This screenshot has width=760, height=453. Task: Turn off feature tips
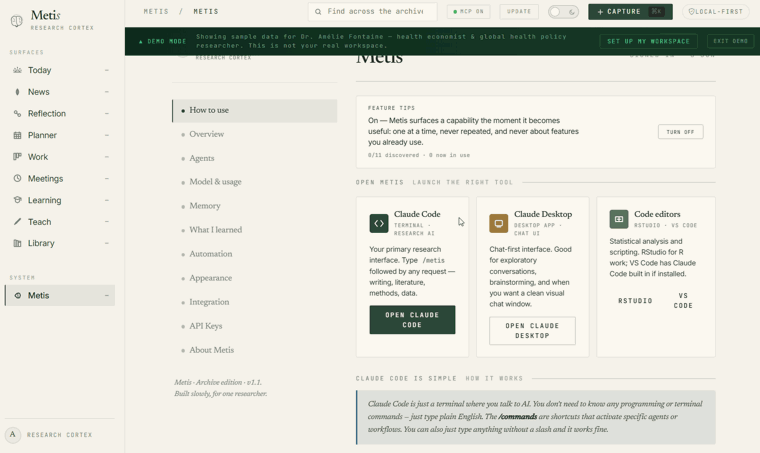[x=681, y=132]
